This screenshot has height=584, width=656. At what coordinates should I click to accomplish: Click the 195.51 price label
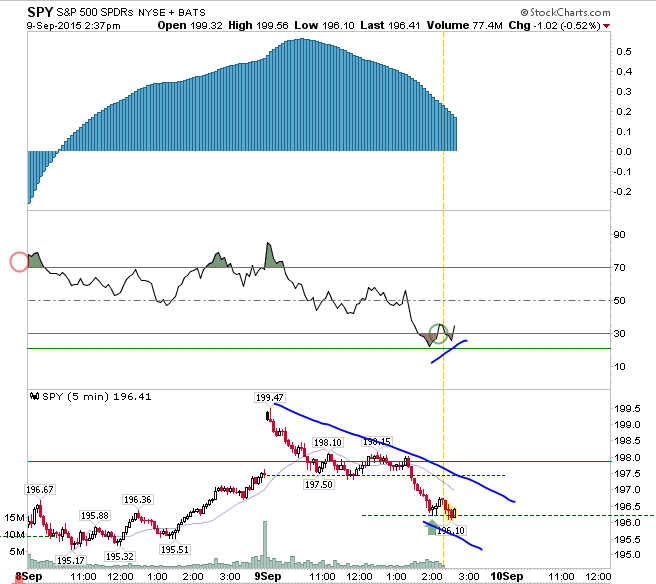tap(174, 549)
